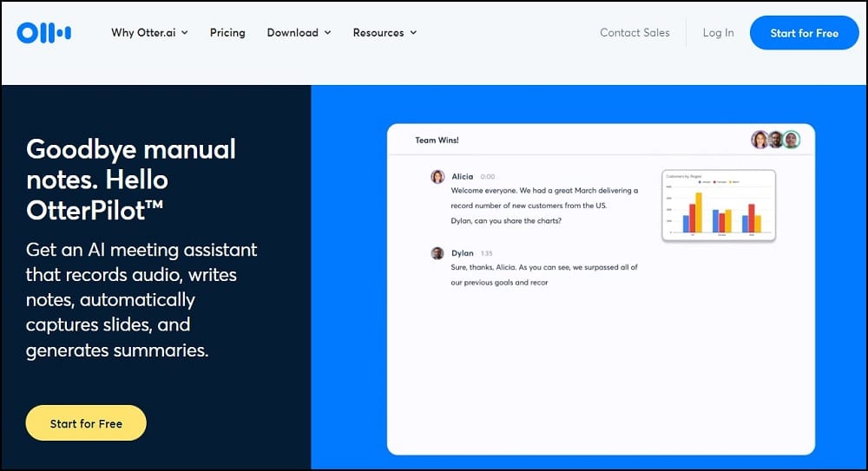Click the Alicia speaker name

pyautogui.click(x=463, y=177)
